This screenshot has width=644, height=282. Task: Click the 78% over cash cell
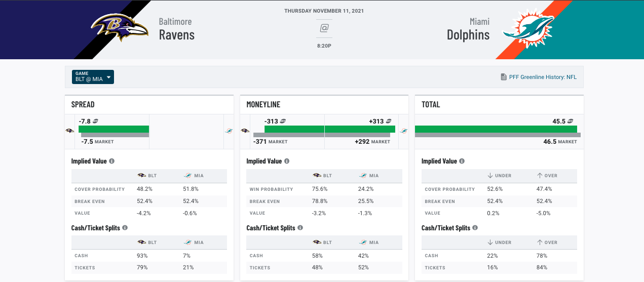[x=542, y=256]
